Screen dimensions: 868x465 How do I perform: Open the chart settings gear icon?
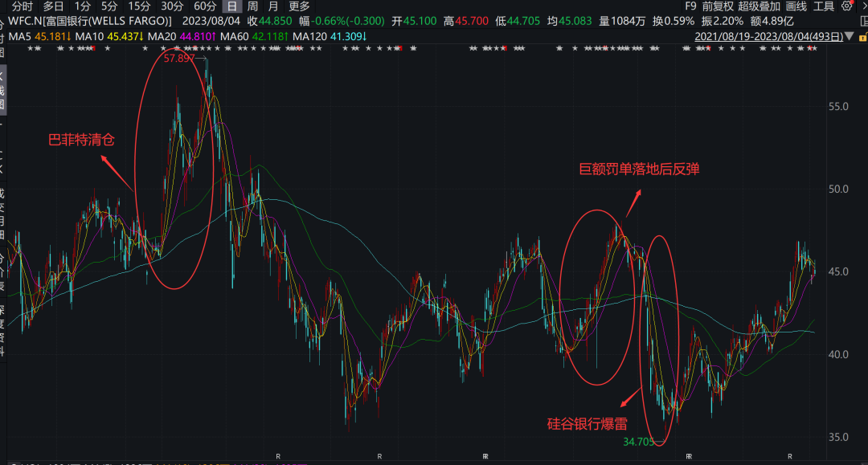(846, 6)
